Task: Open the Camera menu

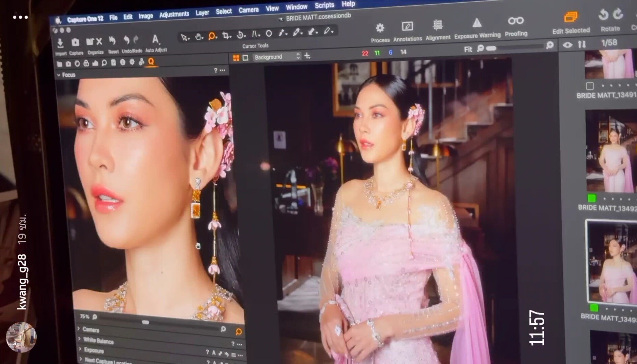Action: (x=249, y=10)
